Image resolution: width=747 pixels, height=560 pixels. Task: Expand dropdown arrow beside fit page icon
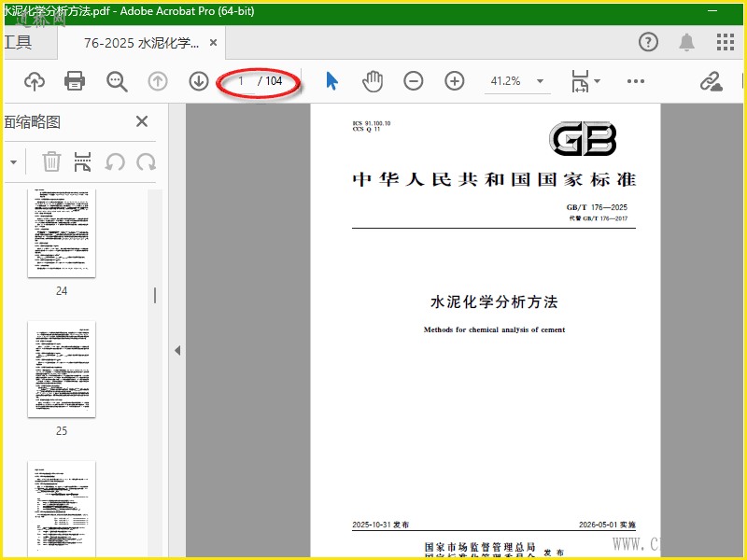coord(597,81)
